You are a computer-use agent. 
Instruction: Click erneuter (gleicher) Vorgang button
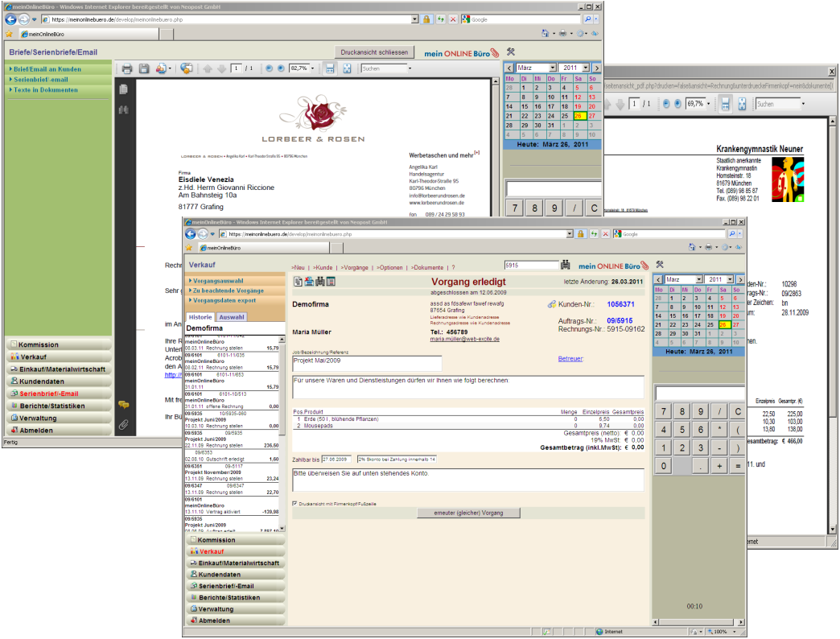(x=468, y=513)
